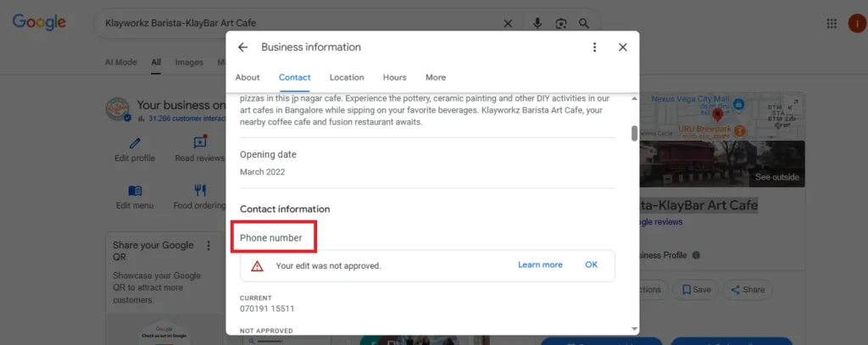Share the business listing
The width and height of the screenshot is (868, 345).
(x=748, y=290)
